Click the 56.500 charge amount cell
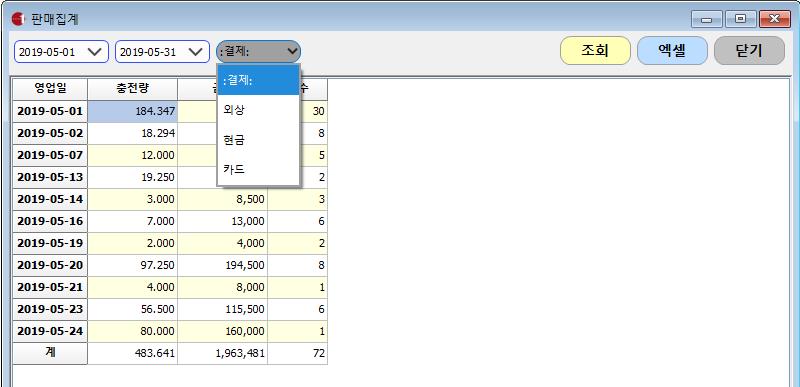 click(133, 309)
